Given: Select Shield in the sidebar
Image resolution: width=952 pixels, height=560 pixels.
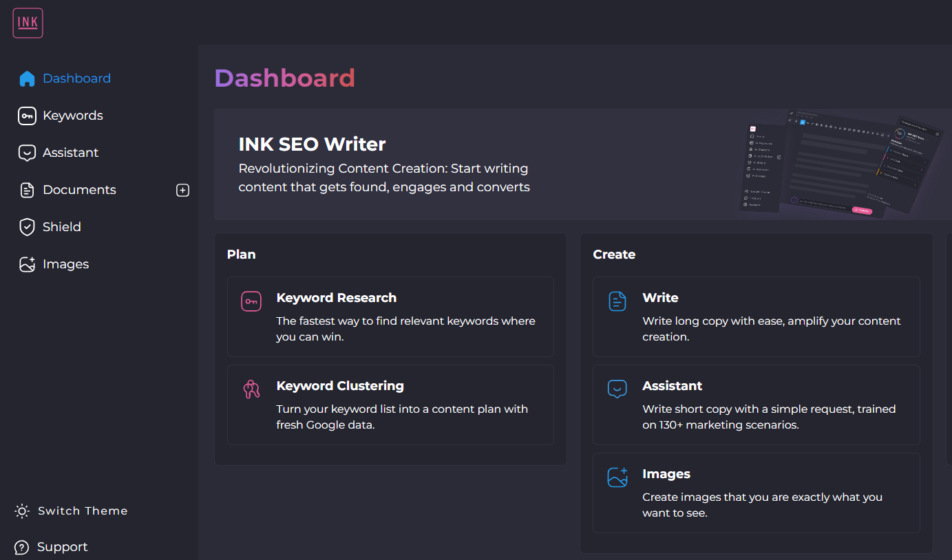Looking at the screenshot, I should click(62, 227).
